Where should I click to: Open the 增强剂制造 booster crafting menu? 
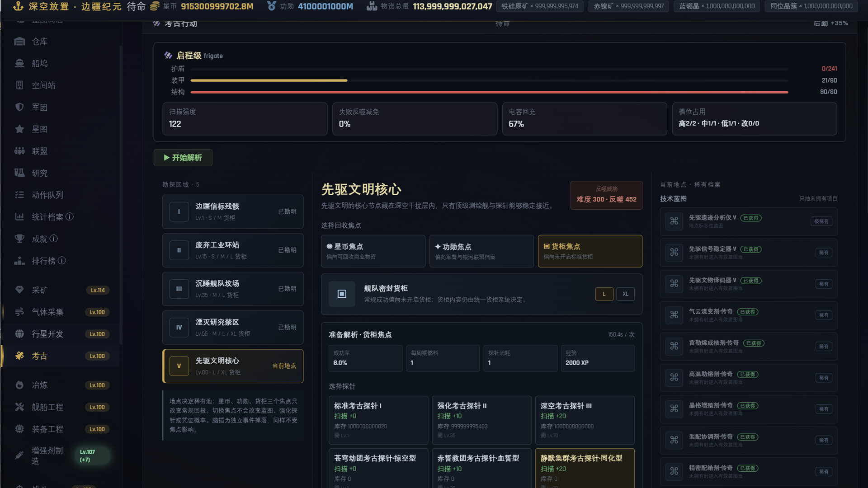pyautogui.click(x=61, y=455)
